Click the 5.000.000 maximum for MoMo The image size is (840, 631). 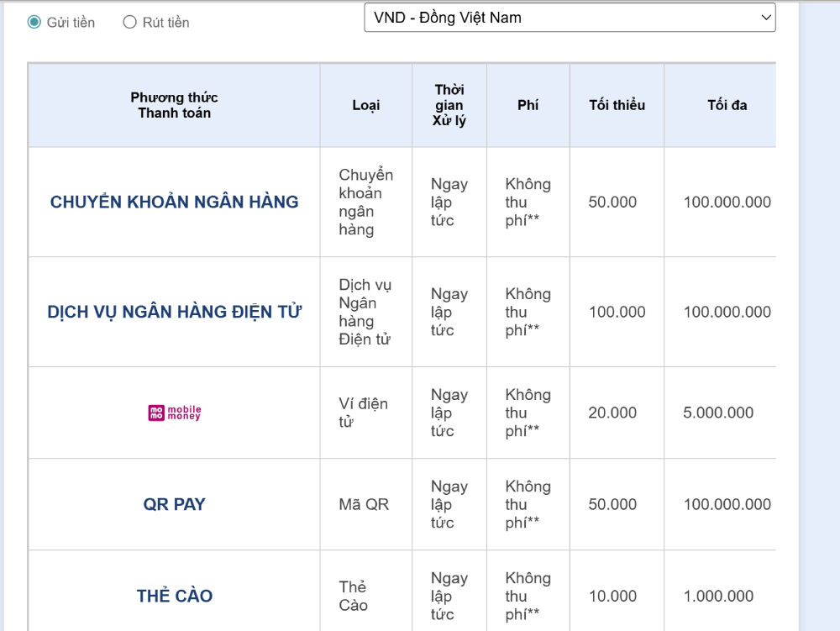pyautogui.click(x=718, y=413)
